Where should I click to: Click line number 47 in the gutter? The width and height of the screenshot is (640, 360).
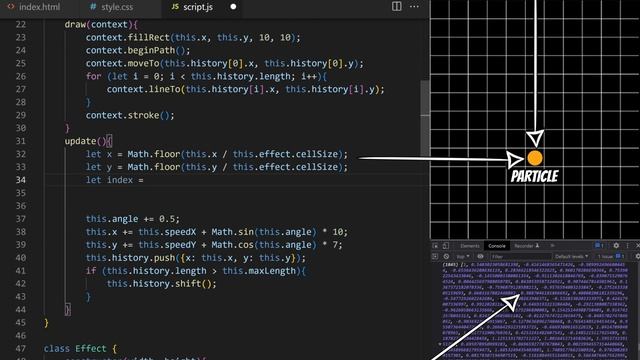coord(21,349)
